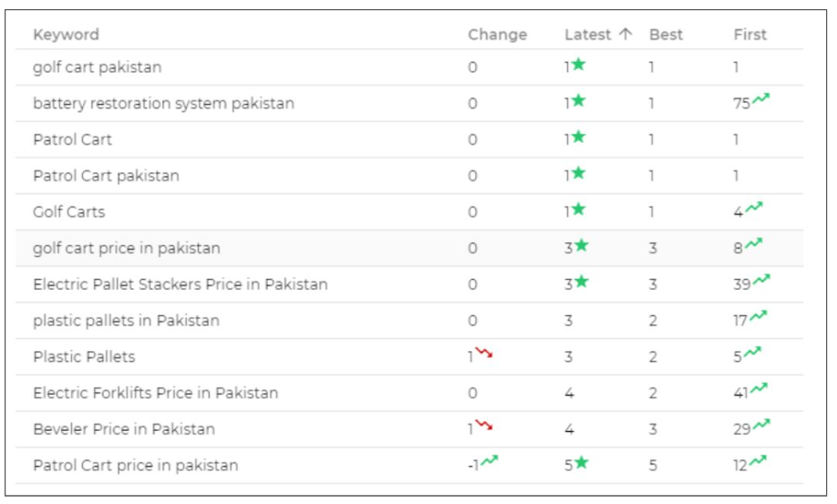Click green up-trend arrow next to 75
This screenshot has width=837, height=504.
pos(760,100)
